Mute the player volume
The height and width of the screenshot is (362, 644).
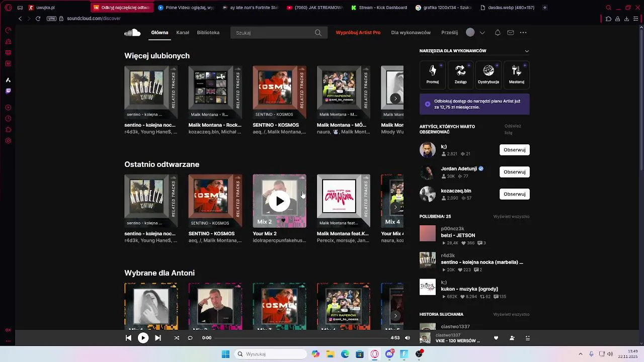coord(408,338)
